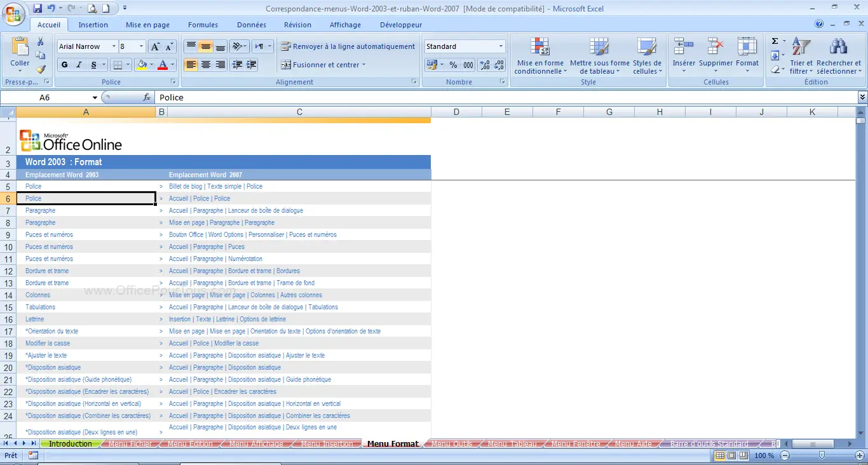The image size is (868, 465).
Task: Align text to top of cell
Action: coord(191,46)
